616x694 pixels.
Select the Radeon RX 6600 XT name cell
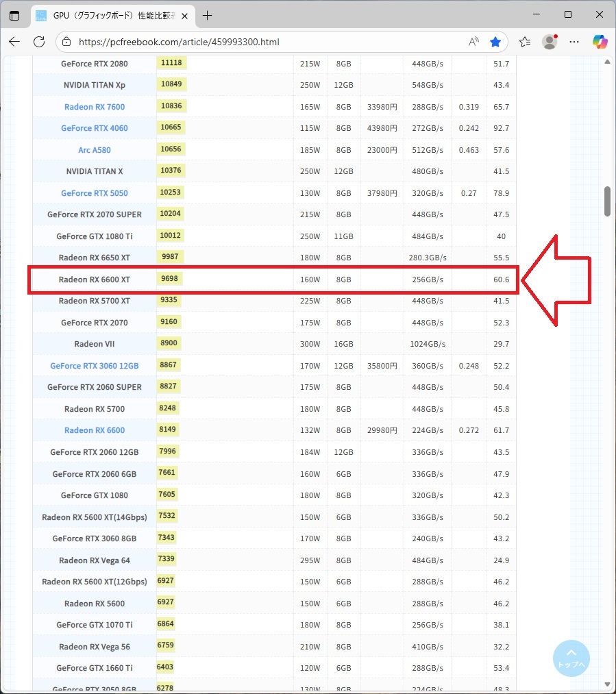coord(95,280)
